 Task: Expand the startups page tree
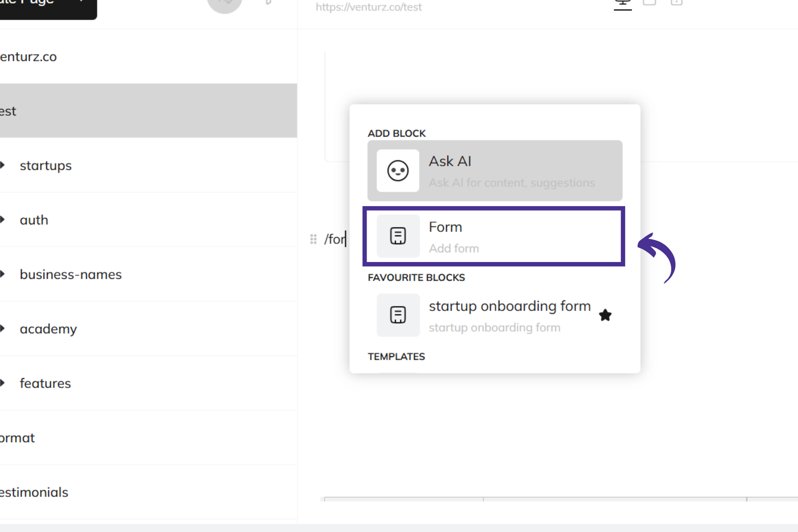tap(3, 165)
